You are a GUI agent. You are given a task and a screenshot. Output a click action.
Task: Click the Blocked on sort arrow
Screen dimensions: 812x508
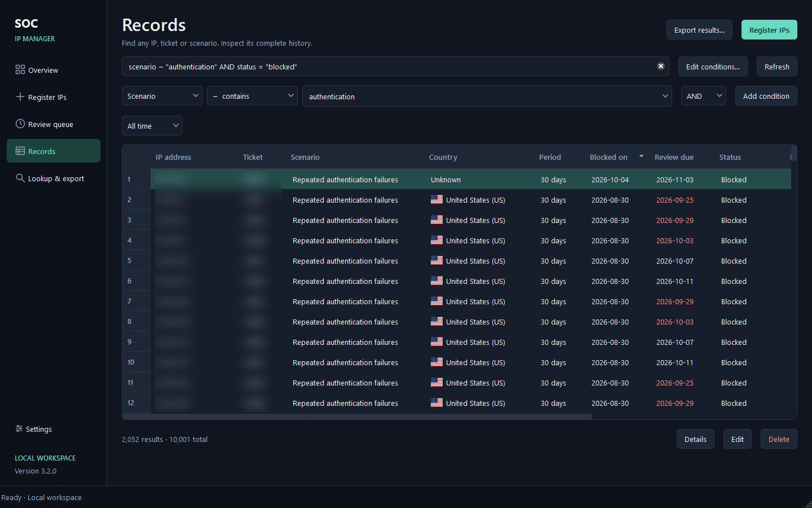point(641,156)
